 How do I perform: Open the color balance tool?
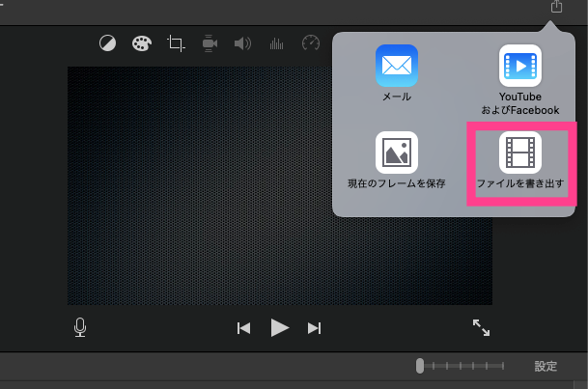tap(108, 43)
